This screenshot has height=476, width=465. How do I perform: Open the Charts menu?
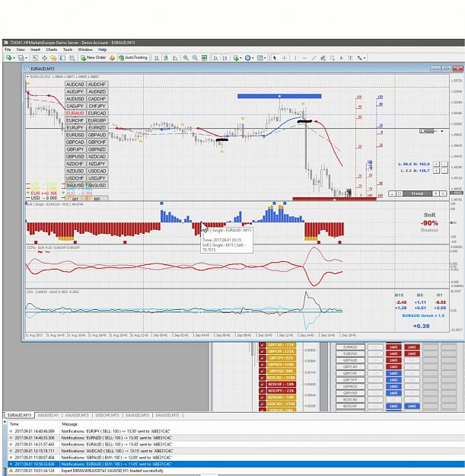click(x=52, y=50)
